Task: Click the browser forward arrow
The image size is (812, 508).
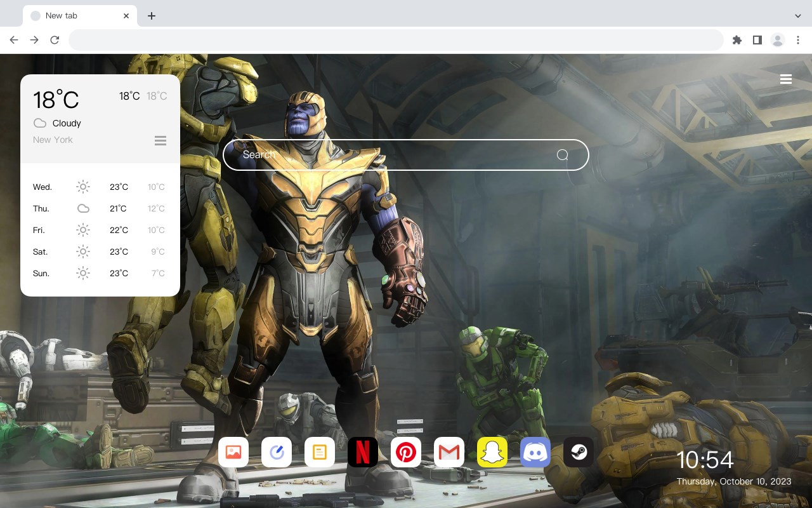Action: tap(34, 40)
